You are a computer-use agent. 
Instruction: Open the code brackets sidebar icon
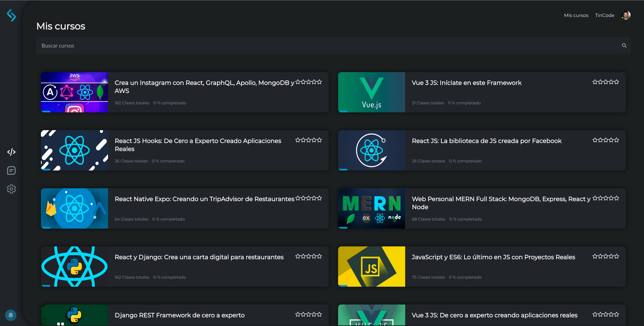11,152
